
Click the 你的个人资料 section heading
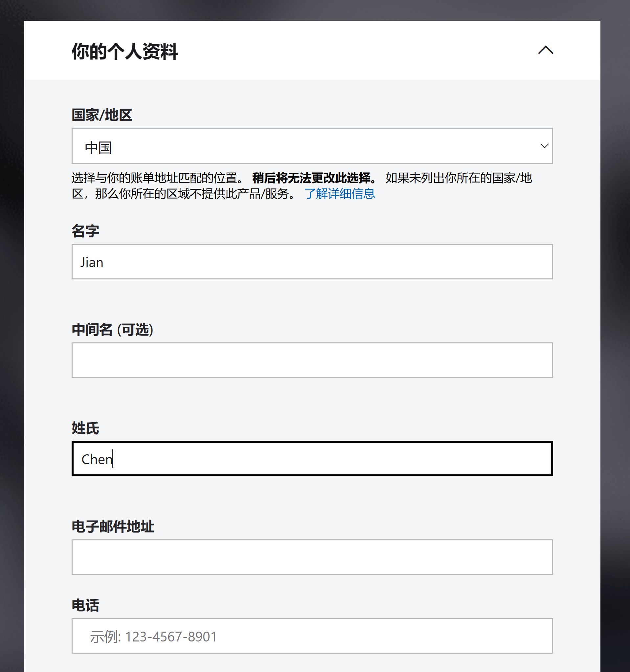pos(124,52)
